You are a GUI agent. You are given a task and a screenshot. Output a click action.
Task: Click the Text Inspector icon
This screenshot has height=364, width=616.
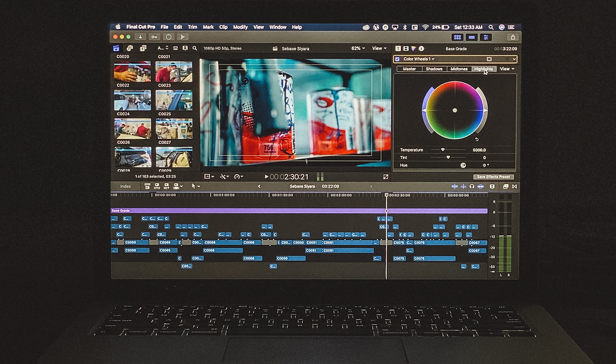(398, 49)
